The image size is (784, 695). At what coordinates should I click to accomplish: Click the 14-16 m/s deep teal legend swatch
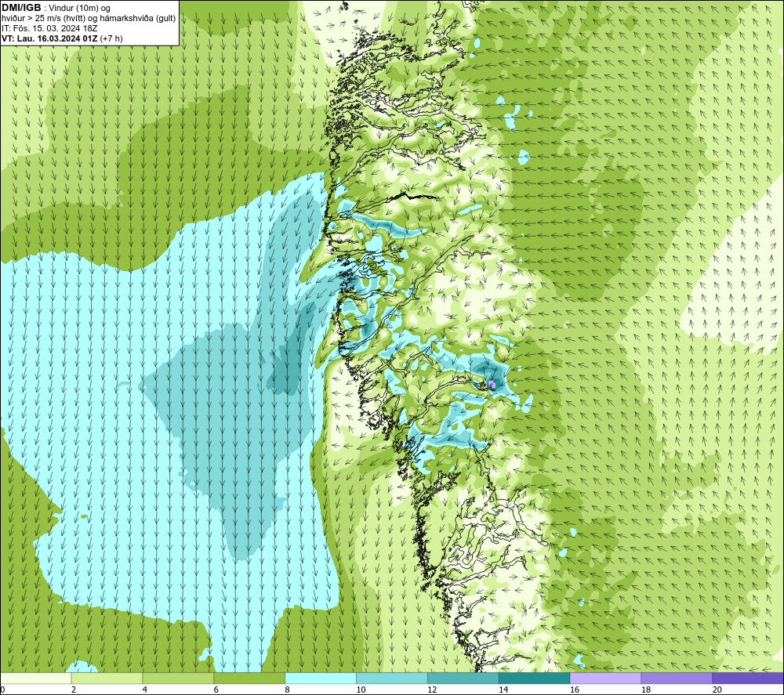click(534, 679)
